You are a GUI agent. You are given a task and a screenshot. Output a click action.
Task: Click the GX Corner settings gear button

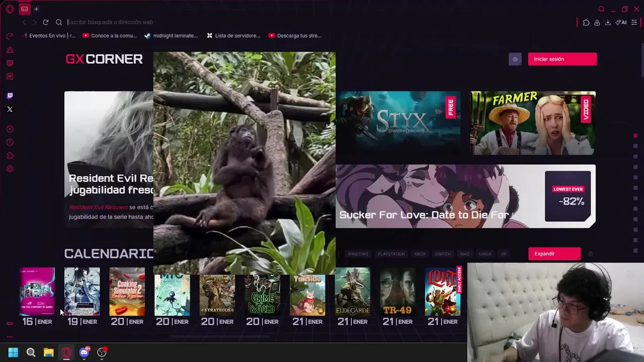click(x=515, y=59)
